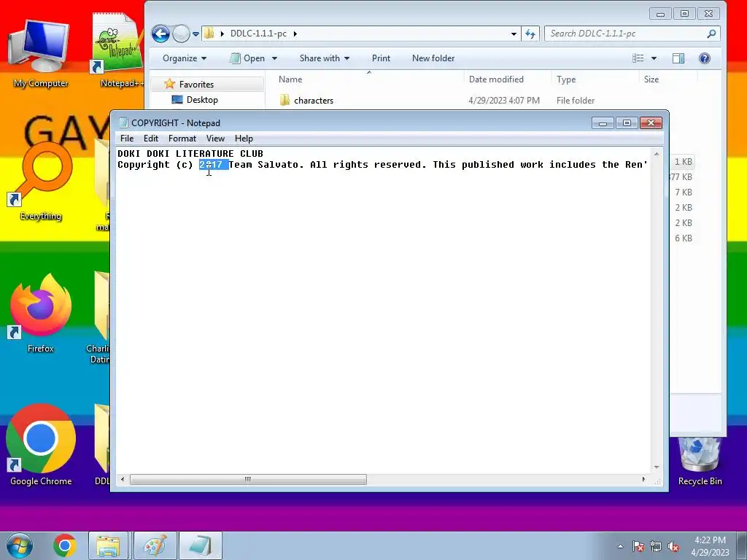Open the recent pages dropdown arrow in Explorer
The width and height of the screenshot is (747, 560).
click(196, 34)
